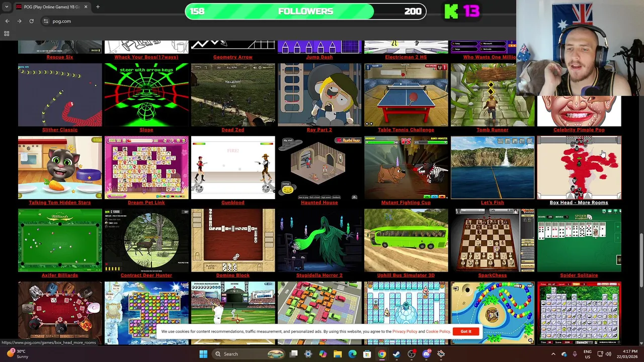Close the POG browser tab

tap(86, 7)
